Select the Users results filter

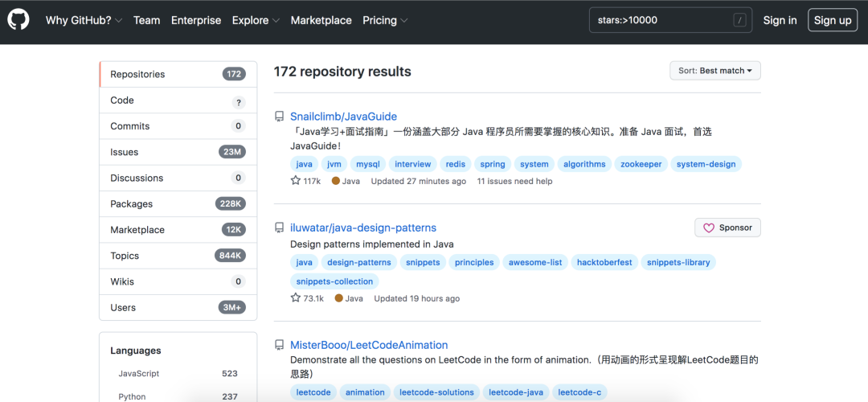tap(178, 307)
